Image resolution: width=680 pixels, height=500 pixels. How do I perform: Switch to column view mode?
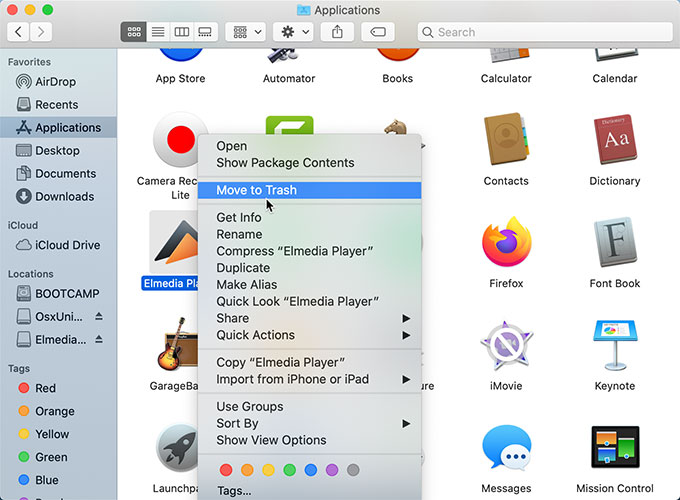pos(181,32)
